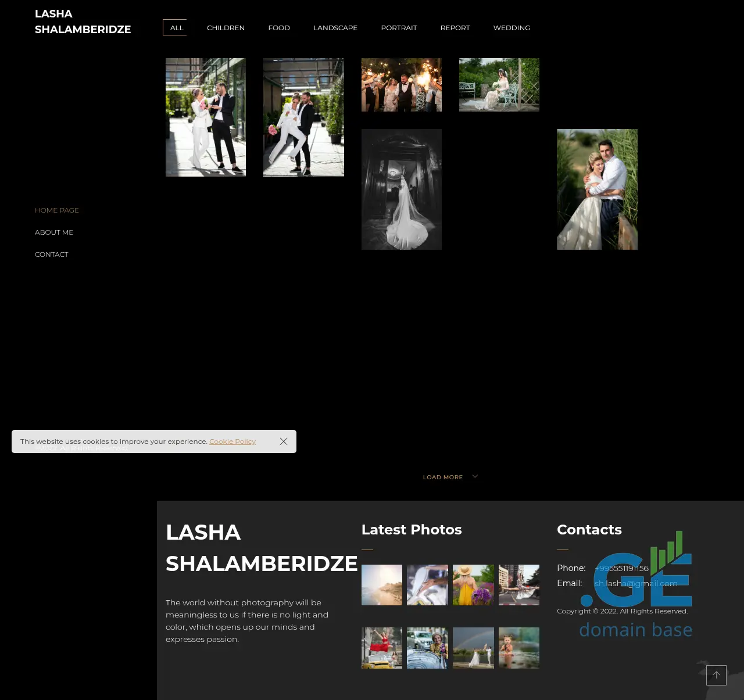Open the yellow dress latest photo thumbnail
744x700 pixels.
473,585
